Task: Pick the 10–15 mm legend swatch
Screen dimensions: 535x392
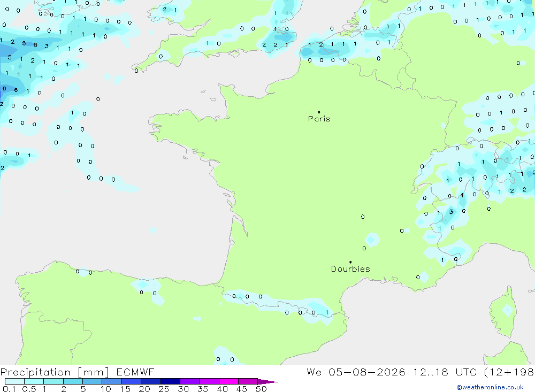Action: click(112, 381)
